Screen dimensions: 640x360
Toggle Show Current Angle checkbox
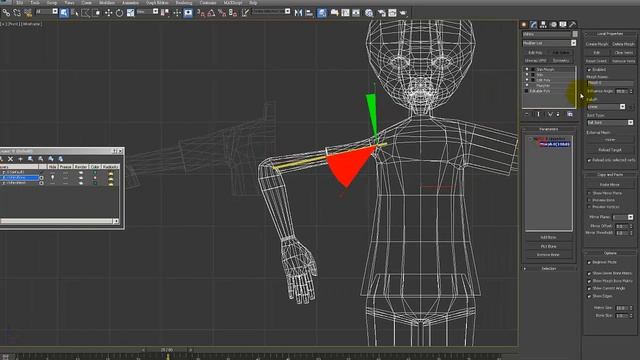click(x=589, y=288)
